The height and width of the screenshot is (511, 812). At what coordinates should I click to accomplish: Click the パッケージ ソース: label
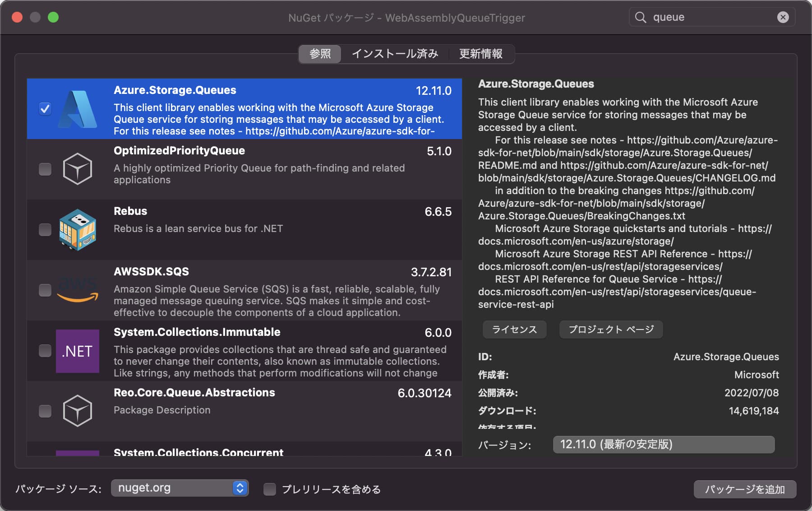click(59, 489)
